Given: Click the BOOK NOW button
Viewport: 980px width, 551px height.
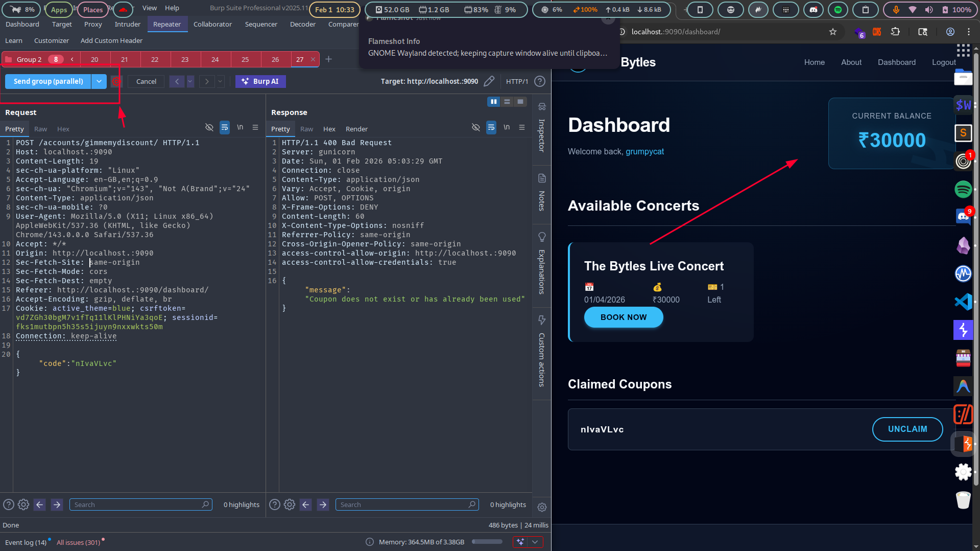Looking at the screenshot, I should (x=623, y=317).
